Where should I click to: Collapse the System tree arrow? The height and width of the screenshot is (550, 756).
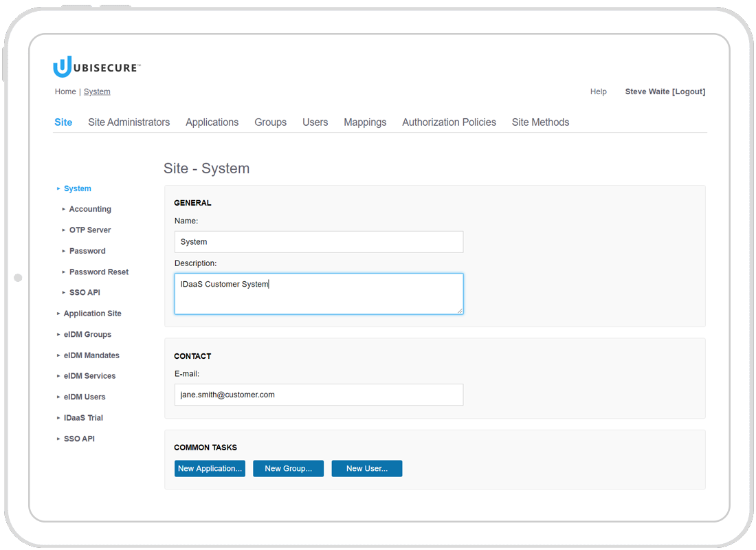58,188
